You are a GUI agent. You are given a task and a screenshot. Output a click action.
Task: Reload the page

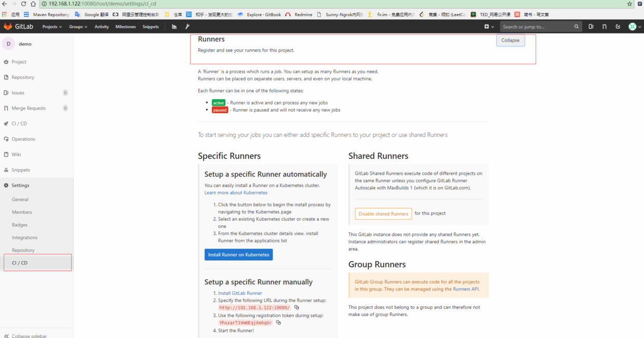pyautogui.click(x=23, y=4)
